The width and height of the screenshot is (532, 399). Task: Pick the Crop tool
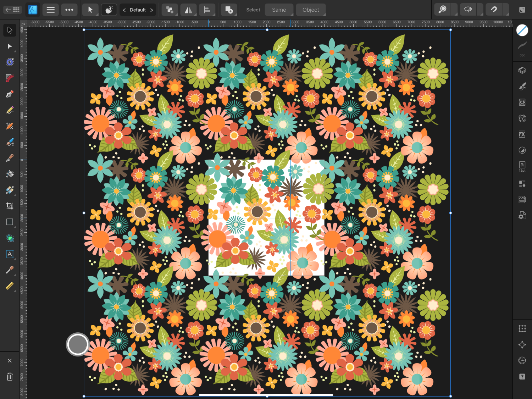[10, 206]
